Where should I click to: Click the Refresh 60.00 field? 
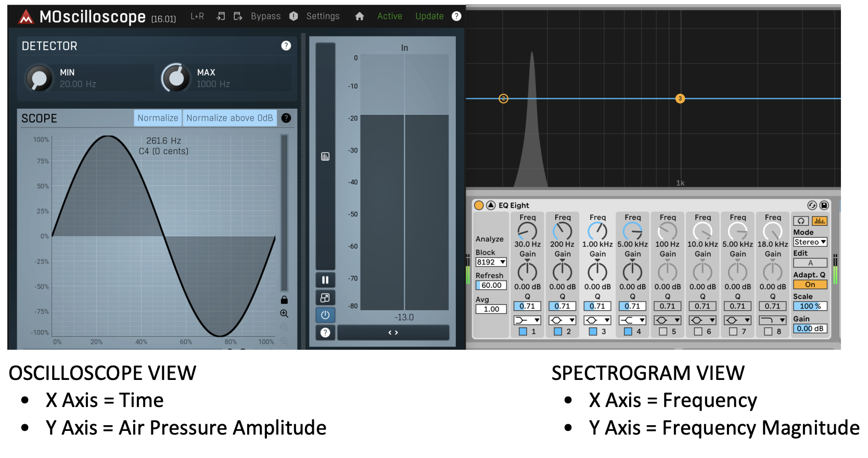(x=491, y=285)
